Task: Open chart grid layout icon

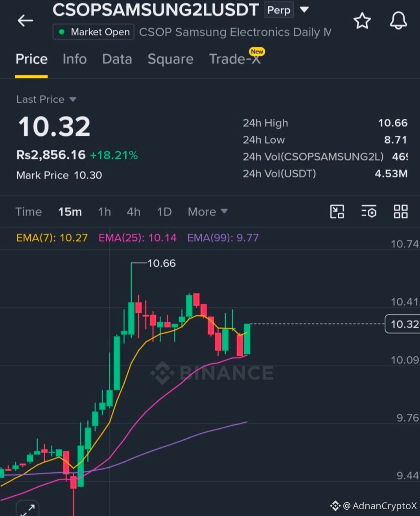Action: coord(401,212)
